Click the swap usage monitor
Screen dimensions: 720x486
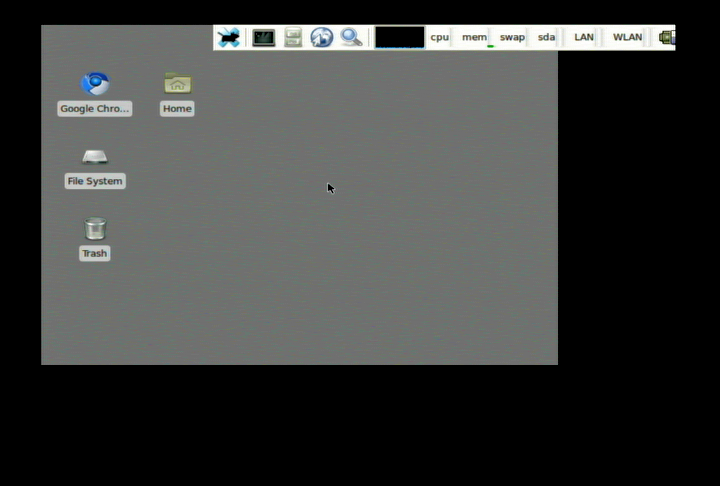click(512, 37)
